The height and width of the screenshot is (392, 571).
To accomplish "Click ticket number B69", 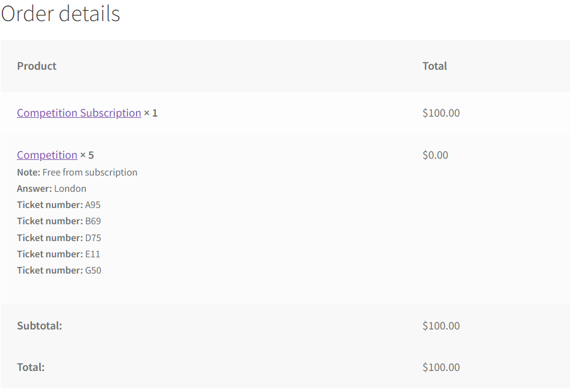I will (x=93, y=221).
